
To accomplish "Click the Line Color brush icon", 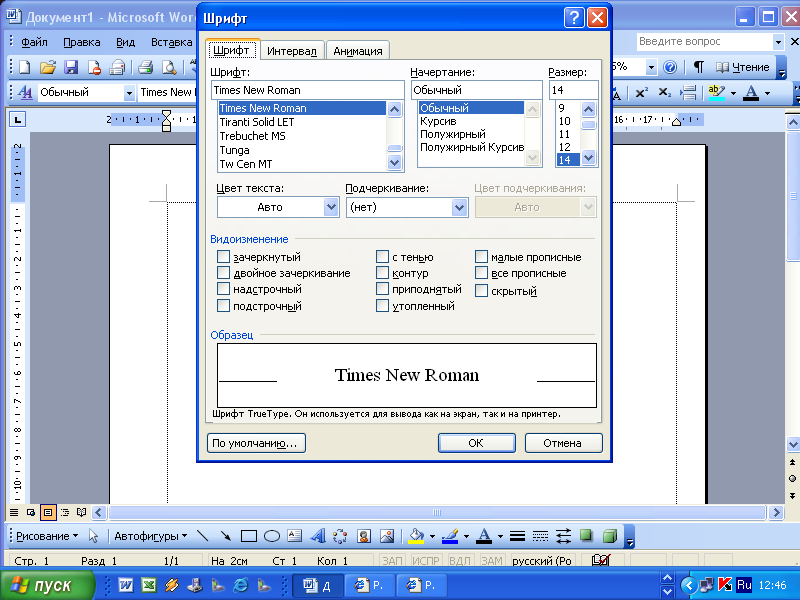I will tap(450, 536).
